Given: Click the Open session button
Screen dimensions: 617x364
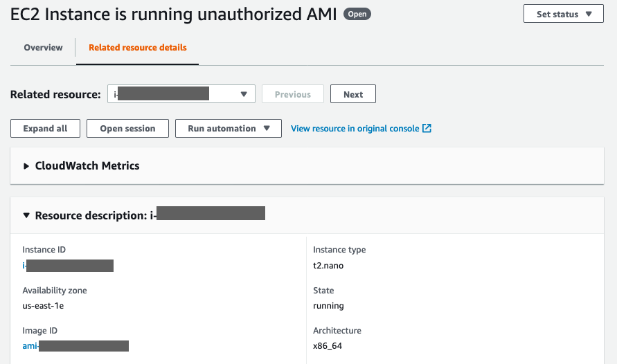Looking at the screenshot, I should pos(127,129).
